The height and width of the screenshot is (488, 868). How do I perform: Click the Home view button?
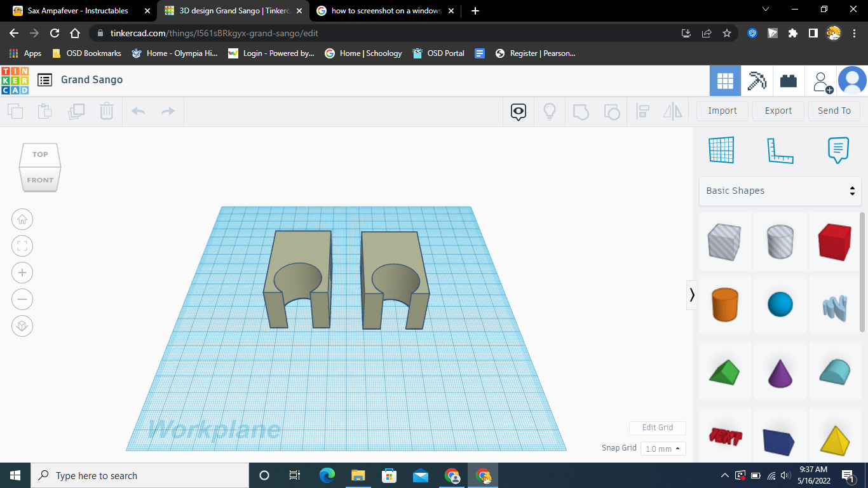coord(22,220)
